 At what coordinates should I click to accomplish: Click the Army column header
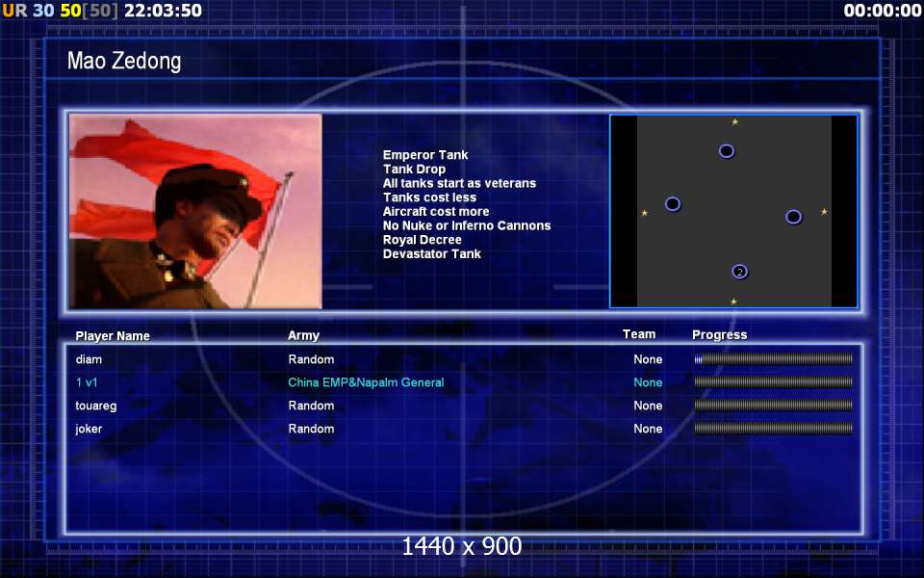pyautogui.click(x=303, y=335)
